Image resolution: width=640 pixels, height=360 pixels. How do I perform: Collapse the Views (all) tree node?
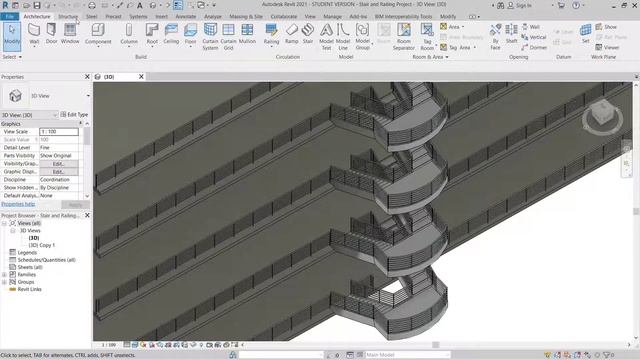(x=4, y=223)
